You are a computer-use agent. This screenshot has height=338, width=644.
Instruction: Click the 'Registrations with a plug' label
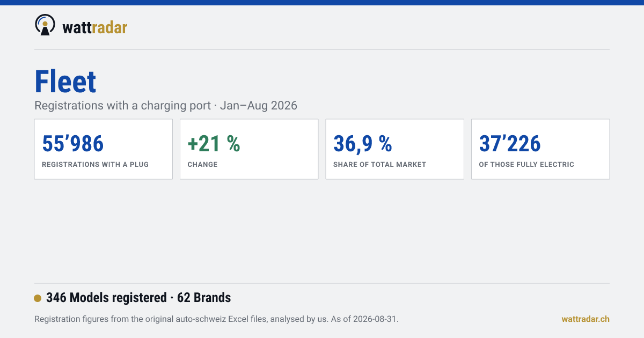(95, 165)
